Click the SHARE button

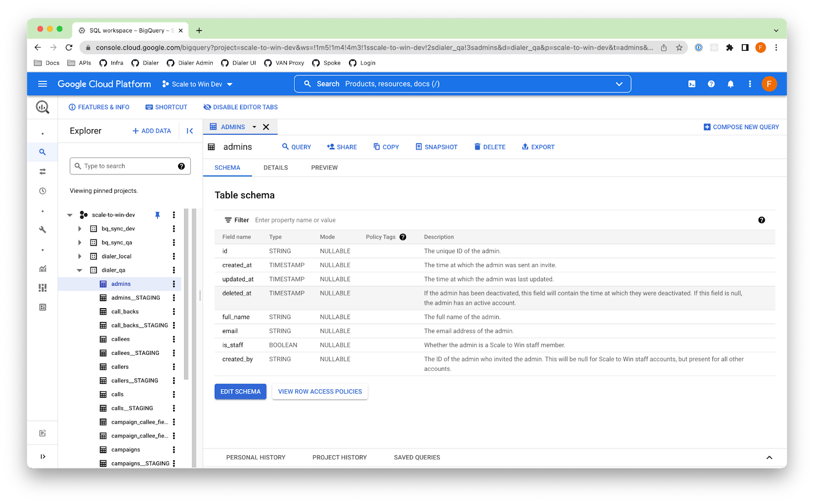click(342, 147)
